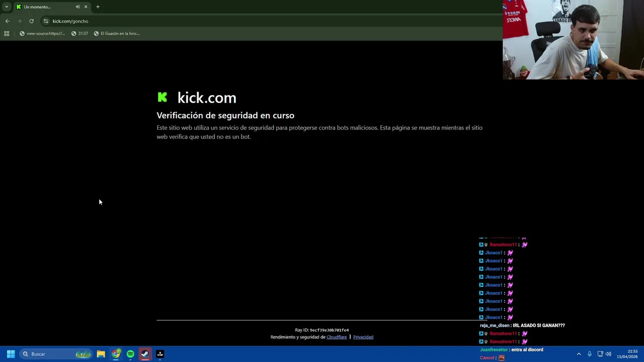Open the black app icon after Steam
The width and height of the screenshot is (644, 362).
coord(160,354)
